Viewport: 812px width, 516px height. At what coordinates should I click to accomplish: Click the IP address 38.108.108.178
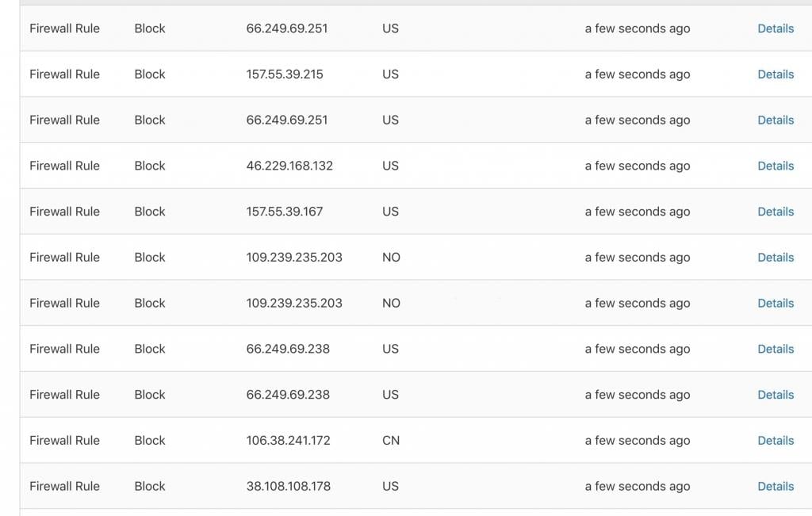[288, 486]
